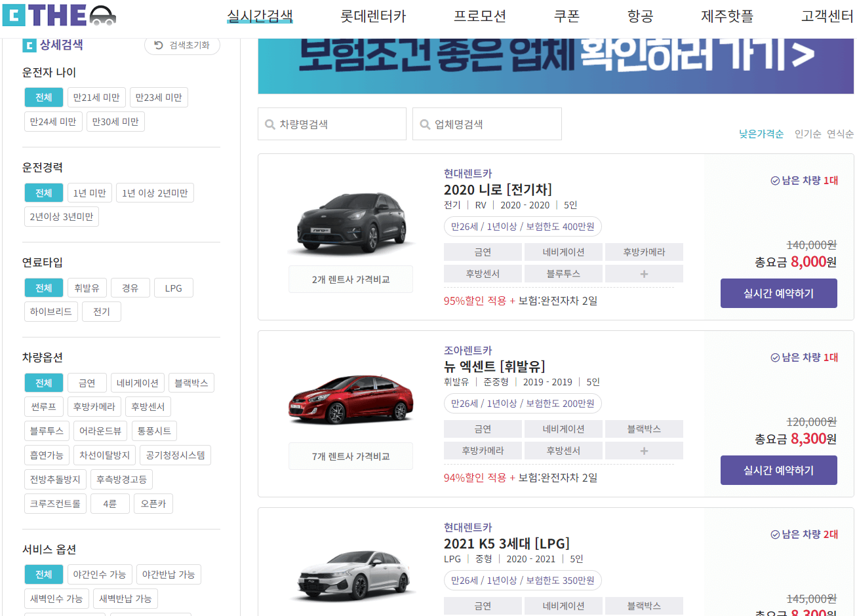Open 제주핫플 menu item

point(727,16)
